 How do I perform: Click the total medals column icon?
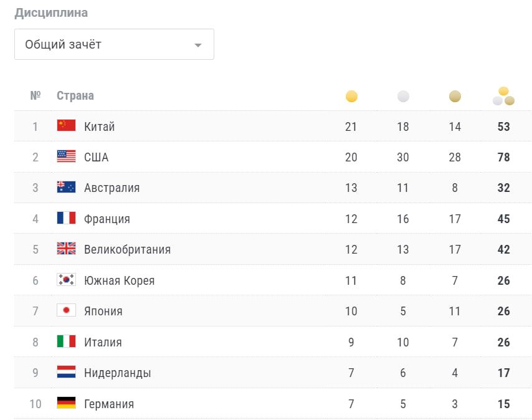point(503,96)
